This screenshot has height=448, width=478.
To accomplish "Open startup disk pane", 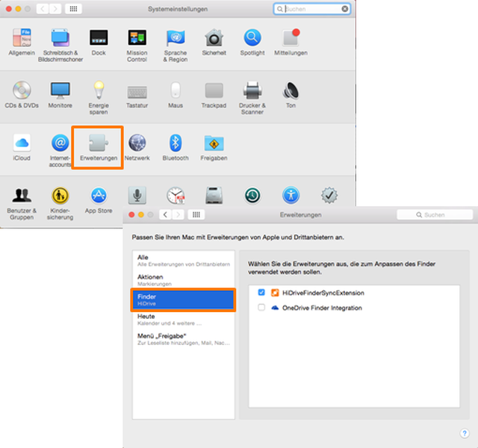I will (x=214, y=196).
